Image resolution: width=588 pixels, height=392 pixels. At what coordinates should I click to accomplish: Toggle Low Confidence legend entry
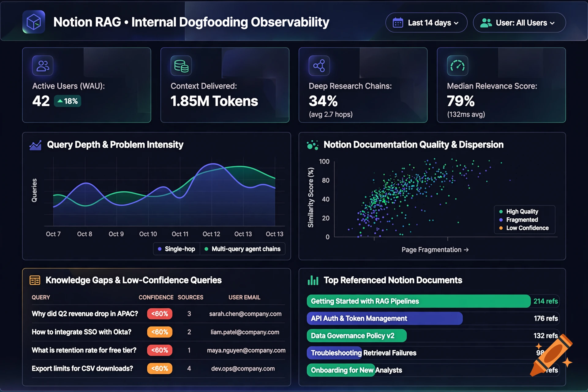click(x=524, y=228)
